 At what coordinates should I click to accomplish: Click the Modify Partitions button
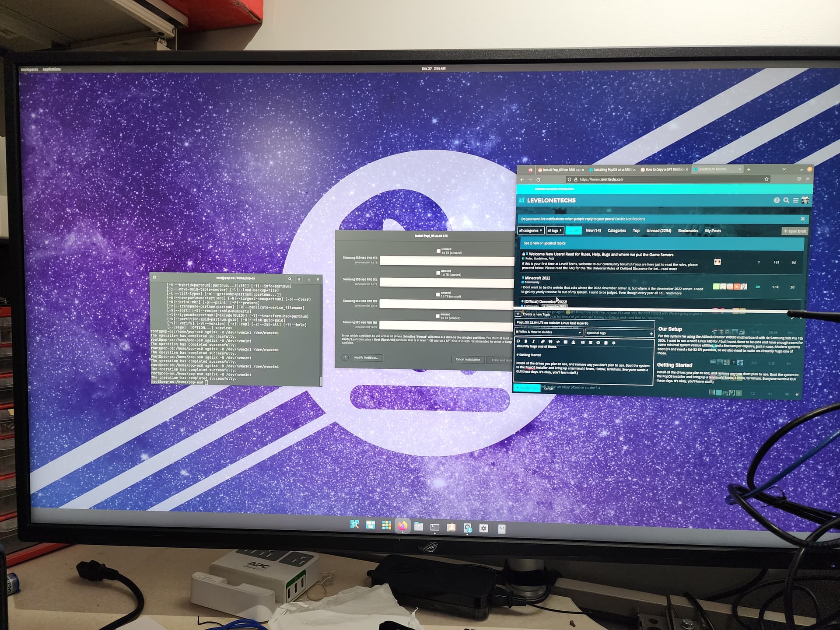366,357
